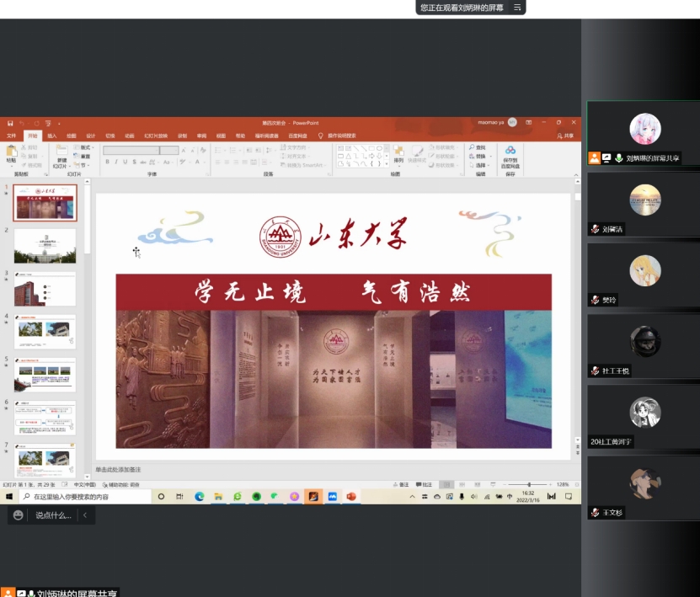
Task: Collapse the chat input bar arrow
Action: [x=84, y=515]
